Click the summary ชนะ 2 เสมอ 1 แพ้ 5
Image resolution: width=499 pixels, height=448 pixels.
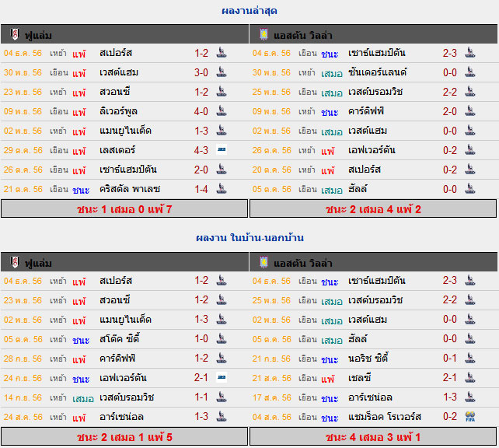124,437
